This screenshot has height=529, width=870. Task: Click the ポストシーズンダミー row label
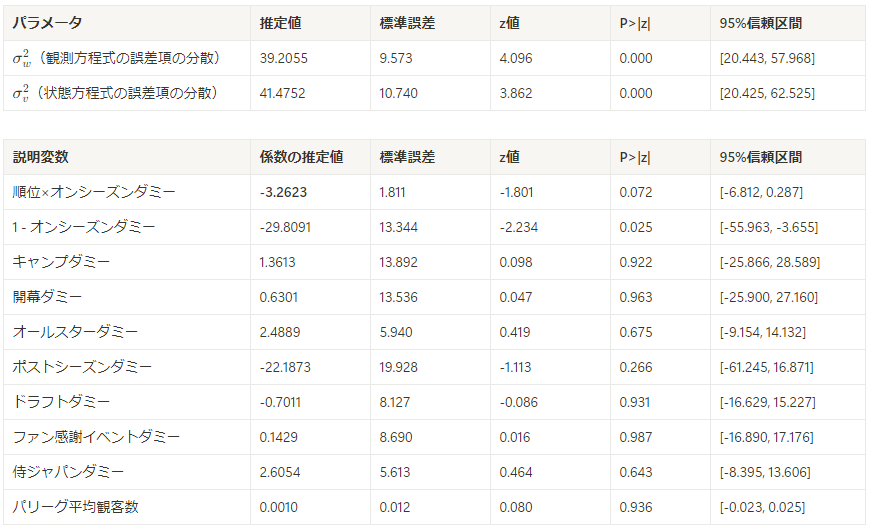(82, 367)
